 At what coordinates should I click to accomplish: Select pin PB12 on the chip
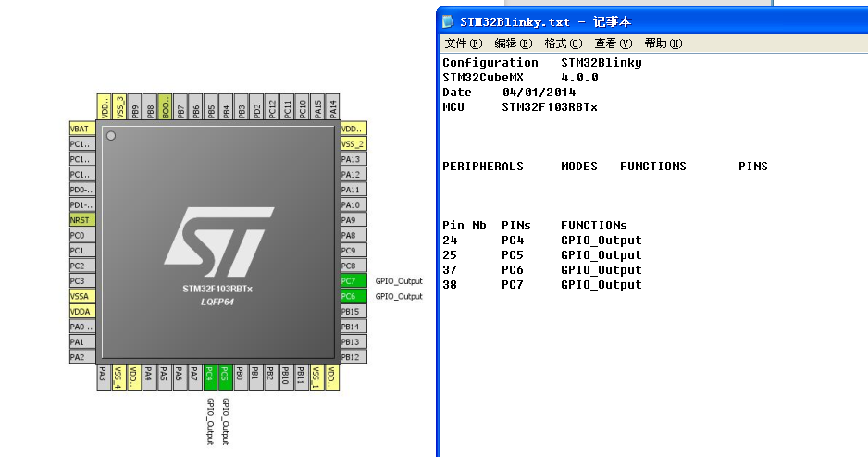pyautogui.click(x=353, y=357)
